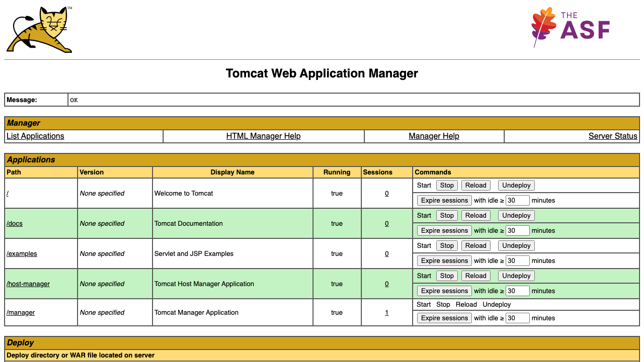Image resolution: width=644 pixels, height=362 pixels.
Task: Click 'Servlet and JSP Examples' display name
Action: [x=194, y=254]
